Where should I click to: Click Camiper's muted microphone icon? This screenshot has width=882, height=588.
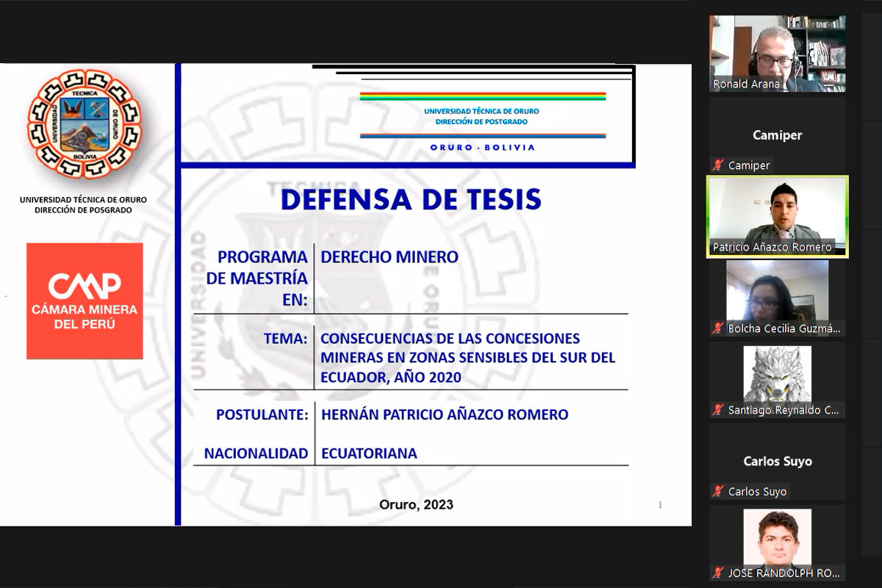pos(718,165)
